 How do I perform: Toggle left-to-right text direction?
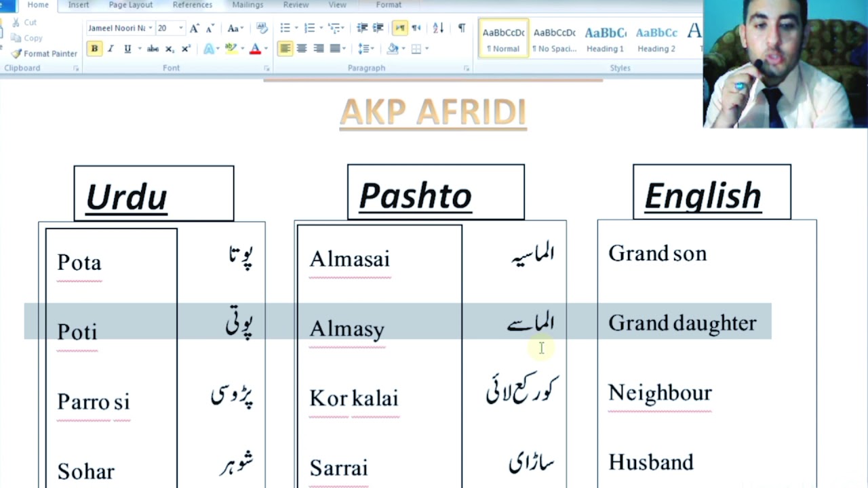399,28
